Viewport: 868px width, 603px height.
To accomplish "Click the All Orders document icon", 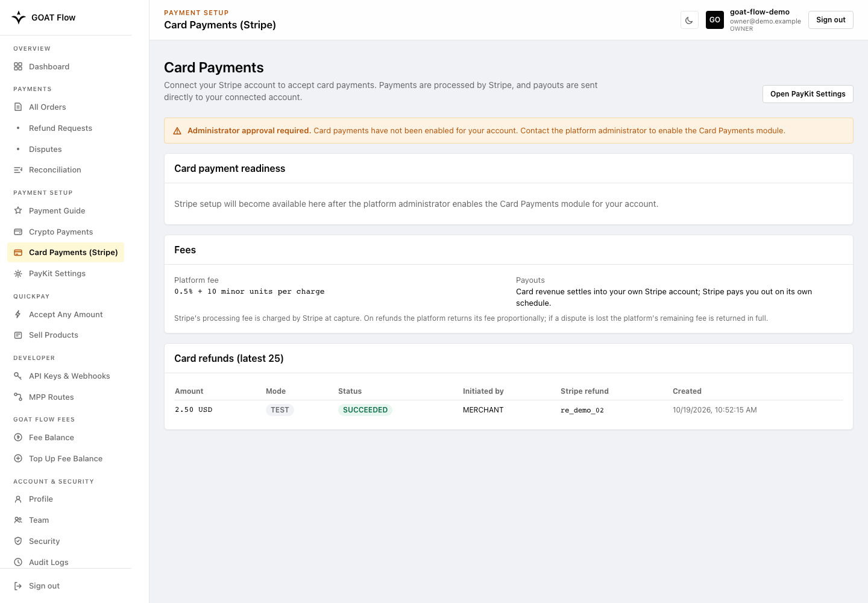I will coord(18,107).
